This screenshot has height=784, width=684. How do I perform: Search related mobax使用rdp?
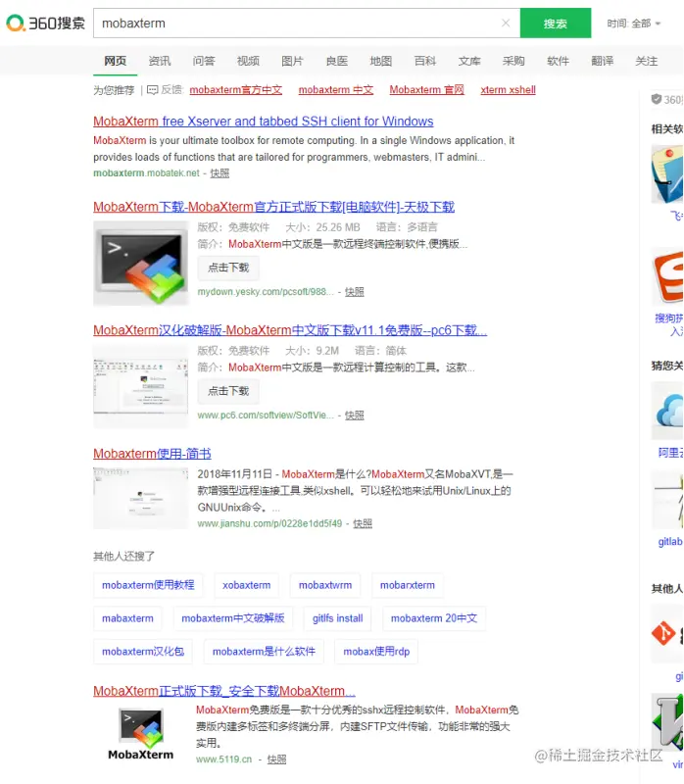[x=376, y=652]
